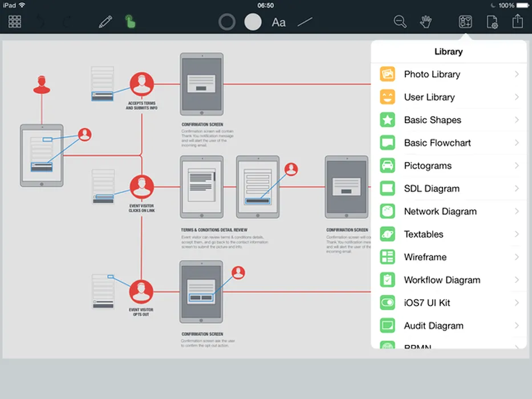532x399 pixels.
Task: Tap the User Library smiley icon
Action: (387, 97)
